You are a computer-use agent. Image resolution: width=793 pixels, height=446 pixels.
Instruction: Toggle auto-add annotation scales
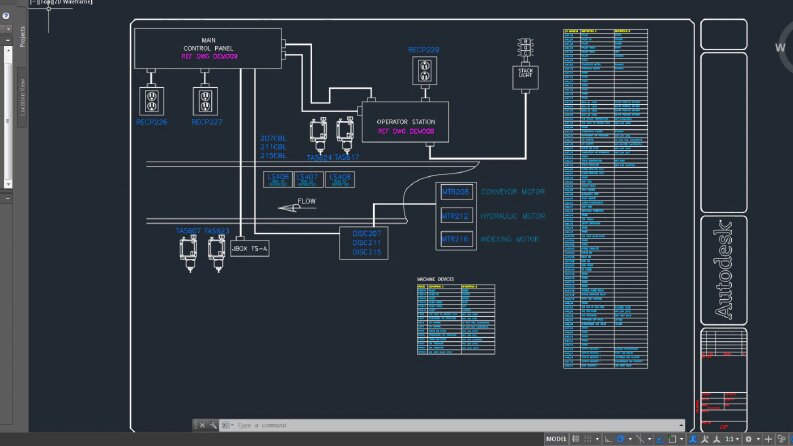point(704,439)
